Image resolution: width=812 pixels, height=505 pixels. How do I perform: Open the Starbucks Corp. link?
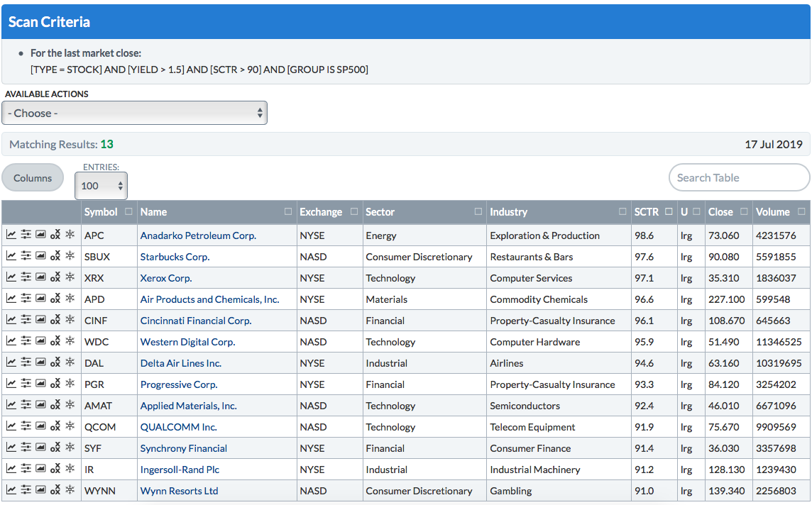[175, 257]
